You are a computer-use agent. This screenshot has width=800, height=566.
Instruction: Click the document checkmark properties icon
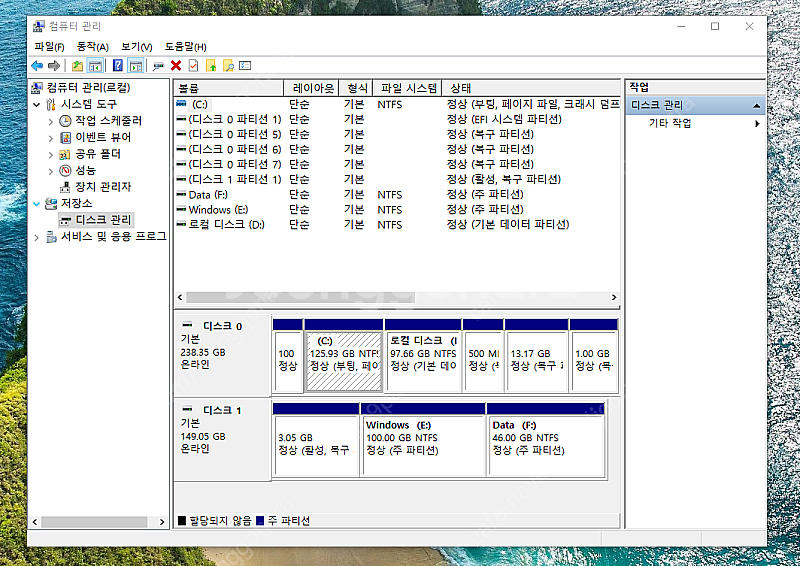[193, 65]
